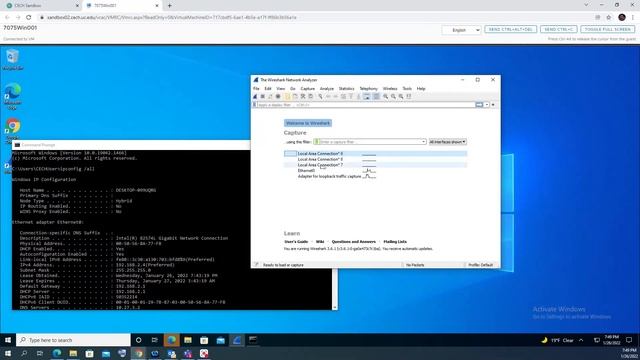
Task: Click the display filter bookmark icon
Action: click(x=255, y=105)
